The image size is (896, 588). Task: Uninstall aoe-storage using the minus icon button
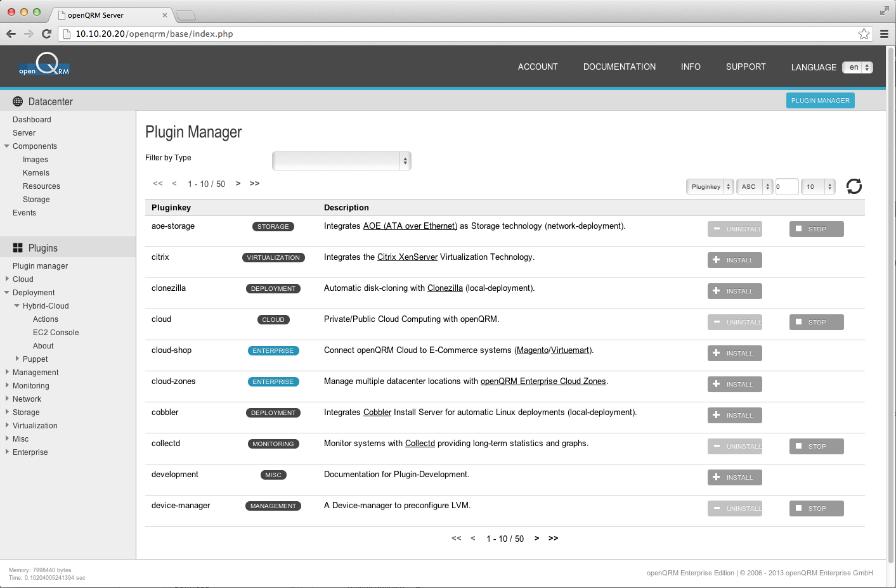point(734,229)
